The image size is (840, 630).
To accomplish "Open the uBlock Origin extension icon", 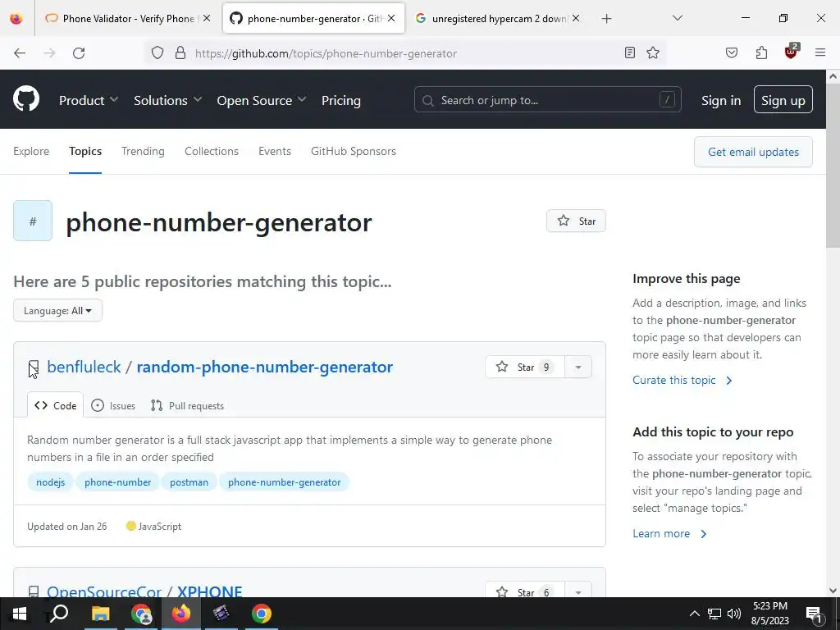I will [x=792, y=52].
